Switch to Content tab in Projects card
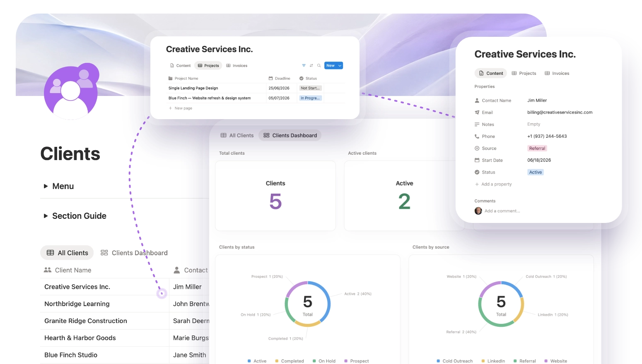Screen dimensions: 642x364 [x=181, y=65]
